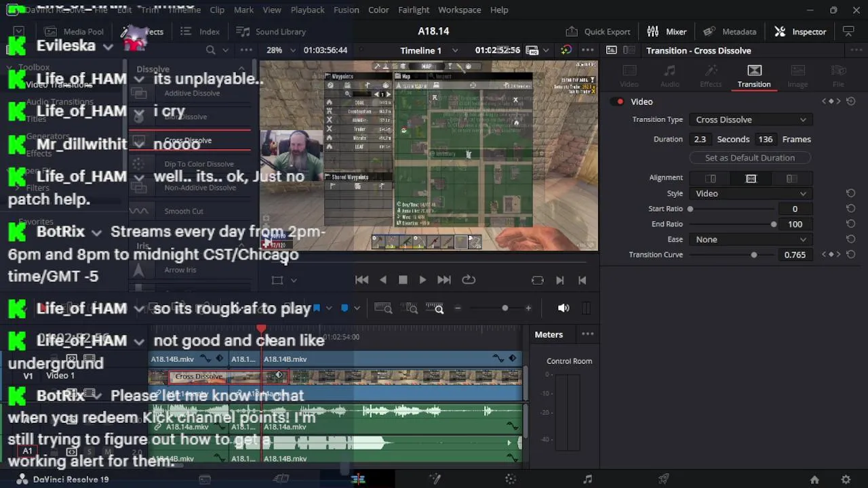The image size is (868, 488).
Task: Open Project Settings gear icon
Action: click(846, 479)
